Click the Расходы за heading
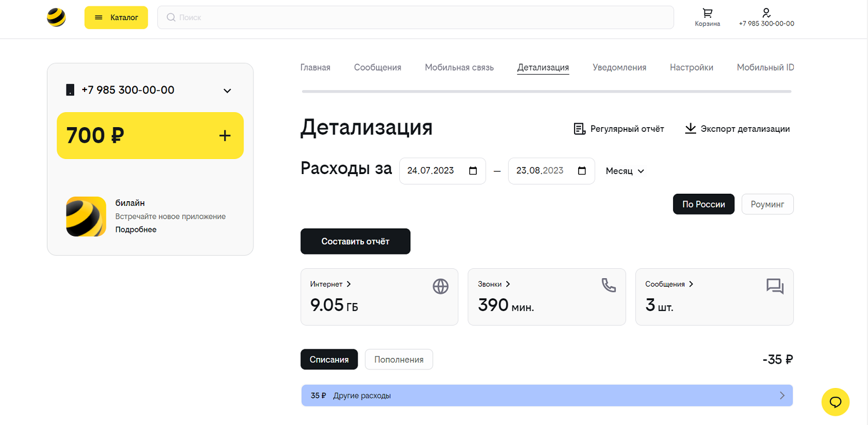 pos(346,168)
